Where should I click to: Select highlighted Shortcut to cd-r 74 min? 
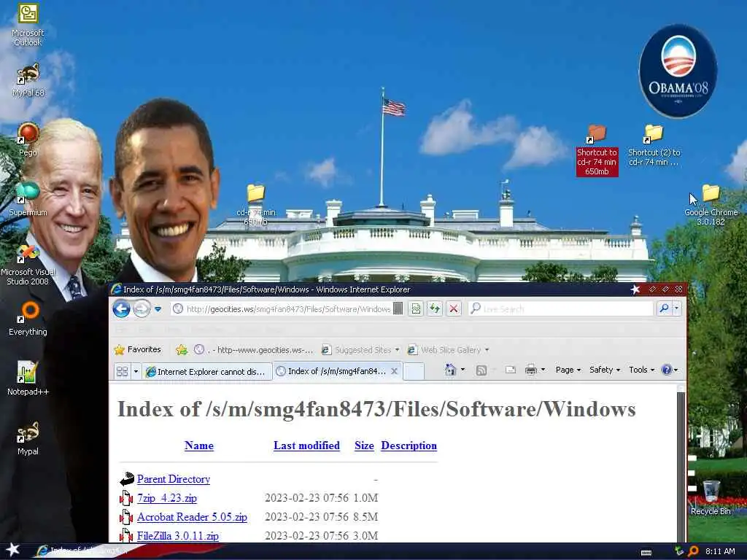click(x=597, y=150)
